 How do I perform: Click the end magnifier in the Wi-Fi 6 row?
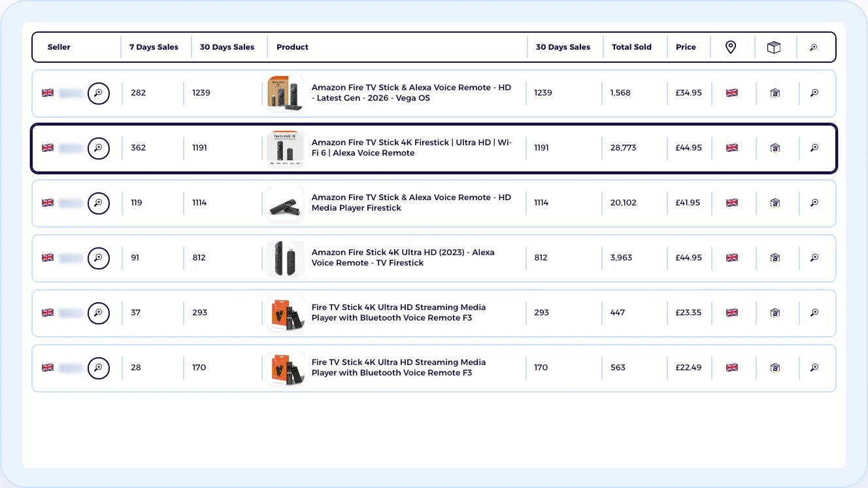814,148
